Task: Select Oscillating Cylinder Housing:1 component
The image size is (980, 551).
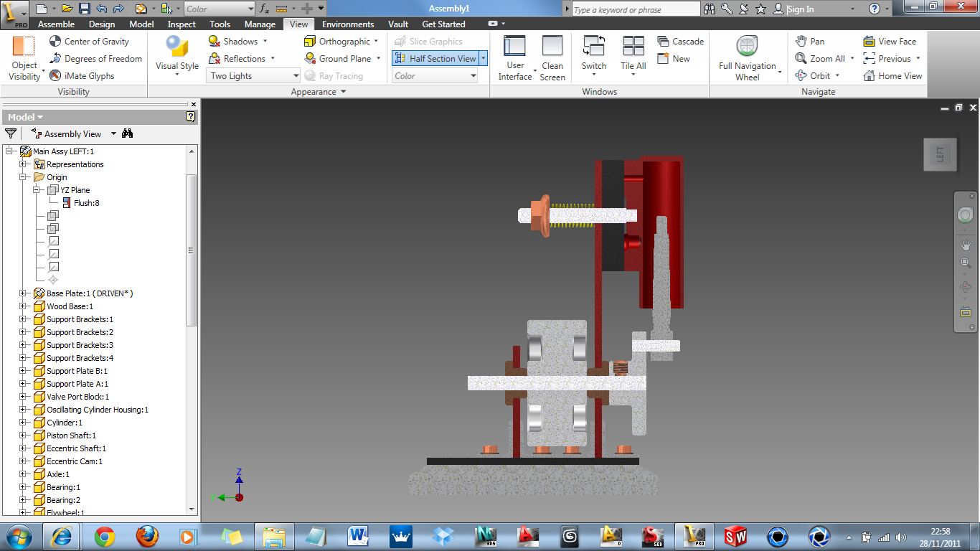Action: coord(98,410)
